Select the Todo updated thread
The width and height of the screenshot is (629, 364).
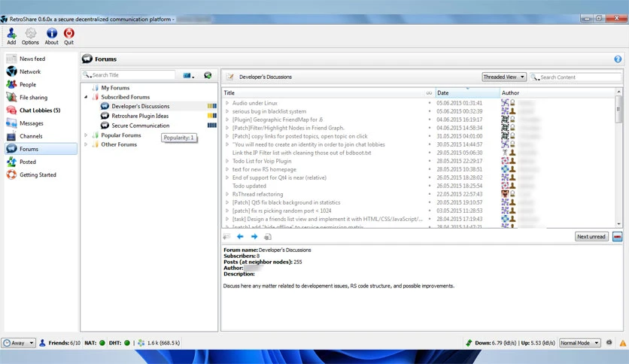[249, 186]
